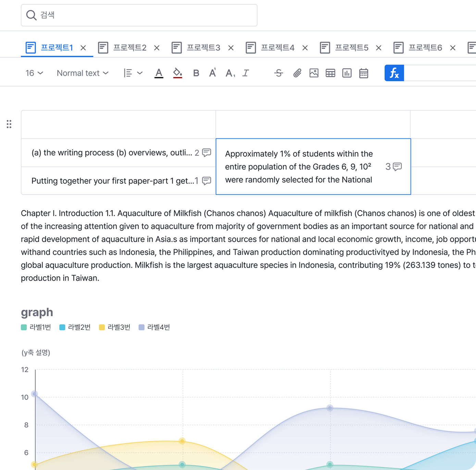
Task: Toggle italic formatting
Action: click(246, 73)
